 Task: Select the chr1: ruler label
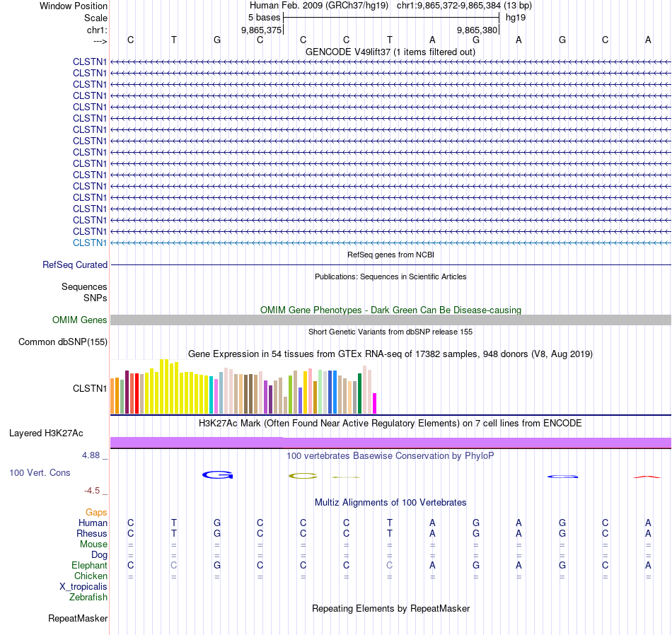(97, 30)
